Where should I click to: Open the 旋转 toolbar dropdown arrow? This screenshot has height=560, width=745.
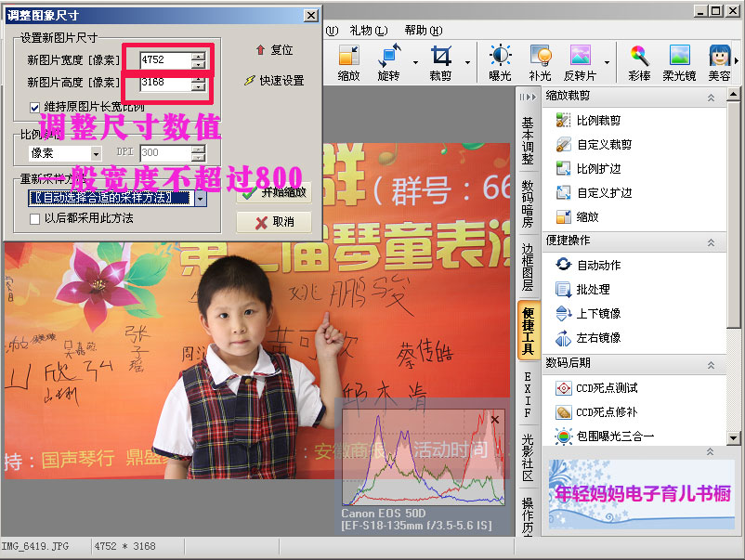(x=416, y=63)
